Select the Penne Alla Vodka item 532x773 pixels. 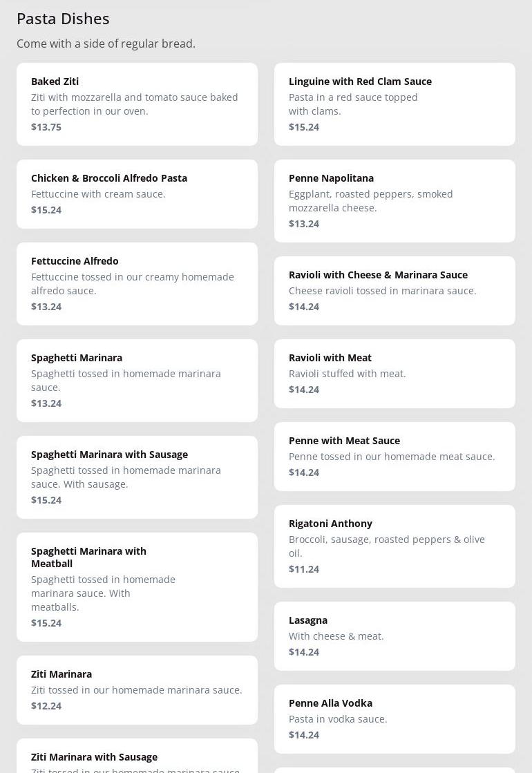[395, 718]
